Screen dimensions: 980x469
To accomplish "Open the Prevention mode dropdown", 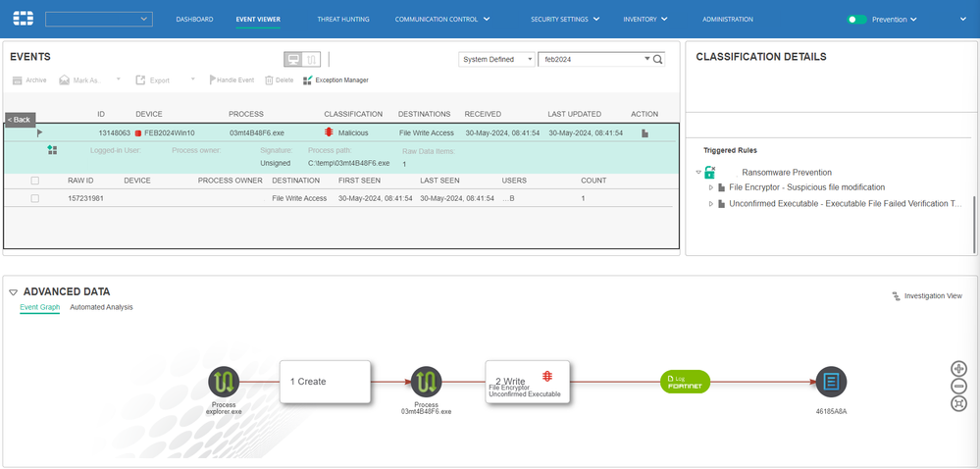I will pos(895,20).
